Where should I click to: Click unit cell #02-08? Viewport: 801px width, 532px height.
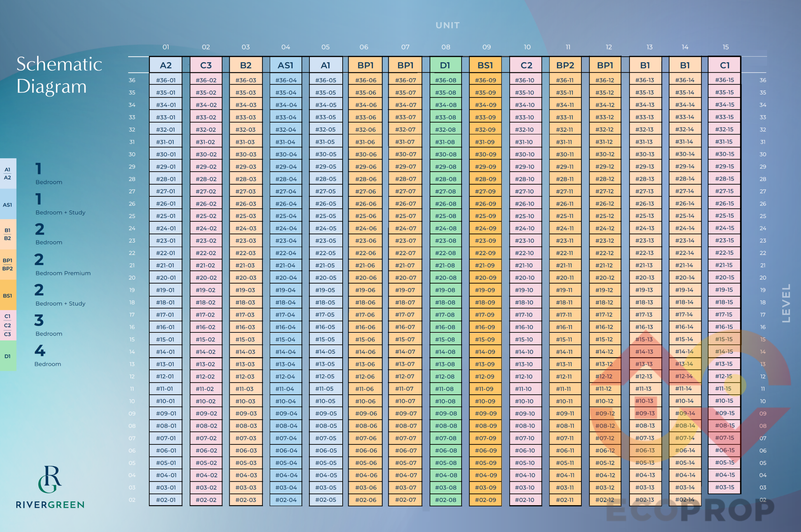[x=446, y=500]
